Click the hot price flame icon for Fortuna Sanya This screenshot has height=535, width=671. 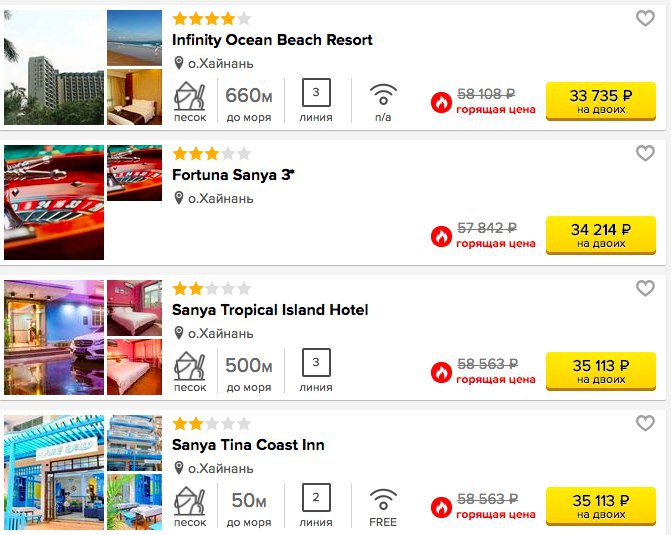[x=441, y=236]
